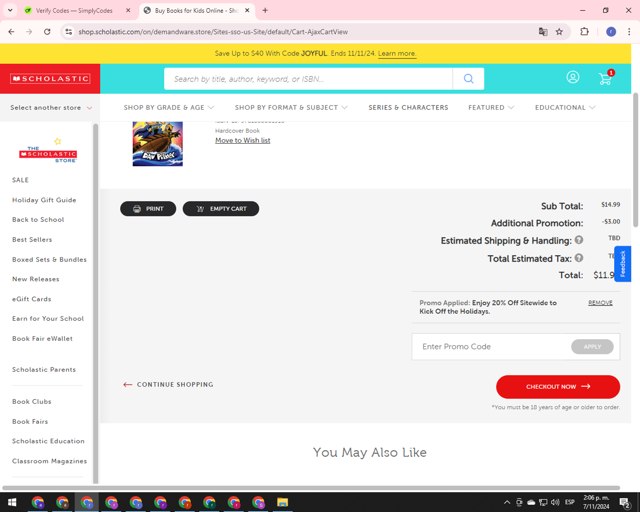Open Boxed Sets & Bundles link
This screenshot has height=512, width=640.
point(49,260)
